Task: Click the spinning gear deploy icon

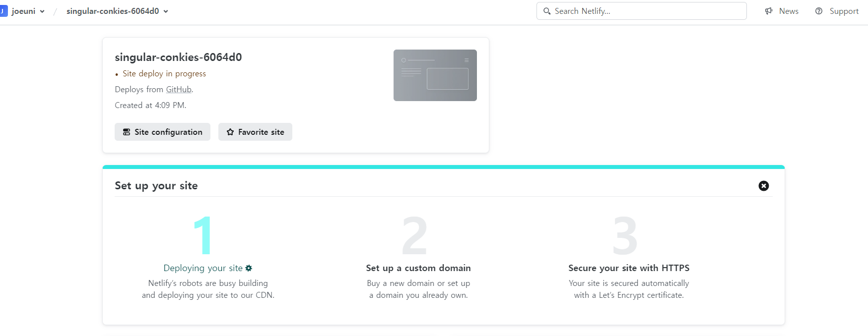Action: pyautogui.click(x=249, y=268)
